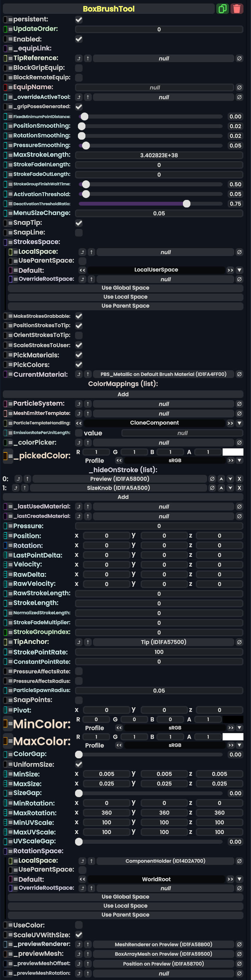Viewport: 251px width, 980px height.
Task: Clear the TipReference field with null icon
Action: point(239,59)
